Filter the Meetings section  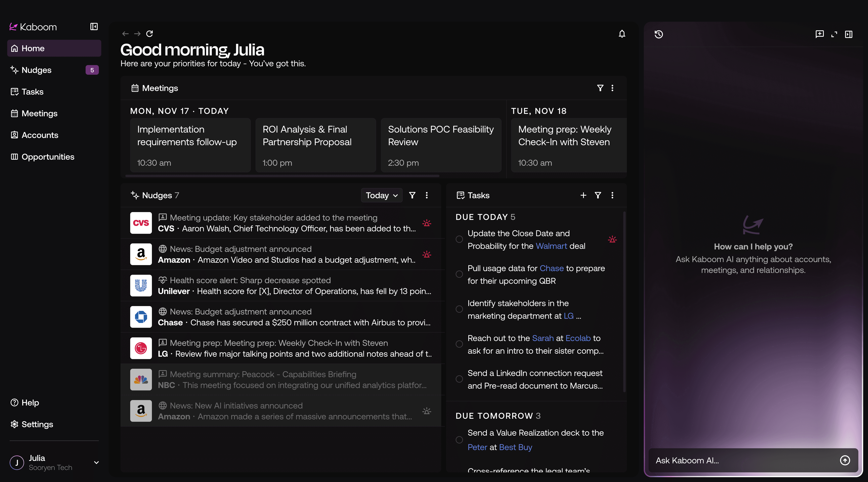pos(600,88)
